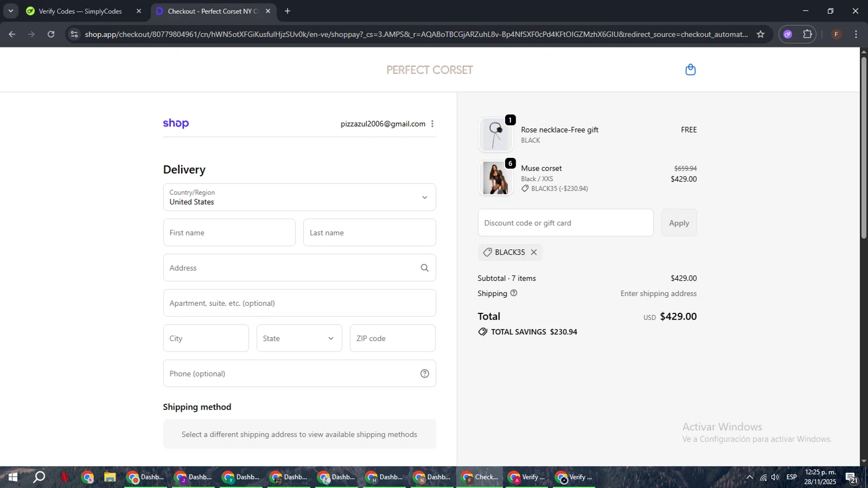Click the address search magnifier icon
Image resolution: width=868 pixels, height=488 pixels.
point(425,268)
